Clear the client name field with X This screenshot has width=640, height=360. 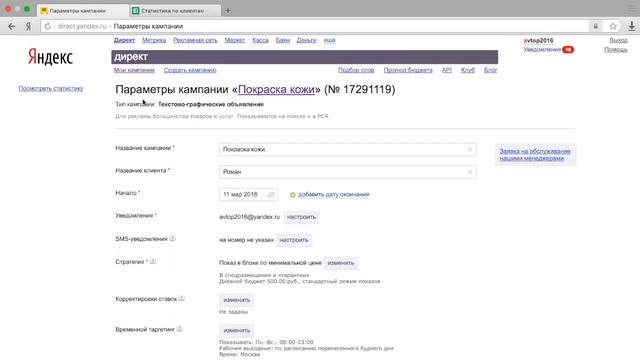point(470,172)
